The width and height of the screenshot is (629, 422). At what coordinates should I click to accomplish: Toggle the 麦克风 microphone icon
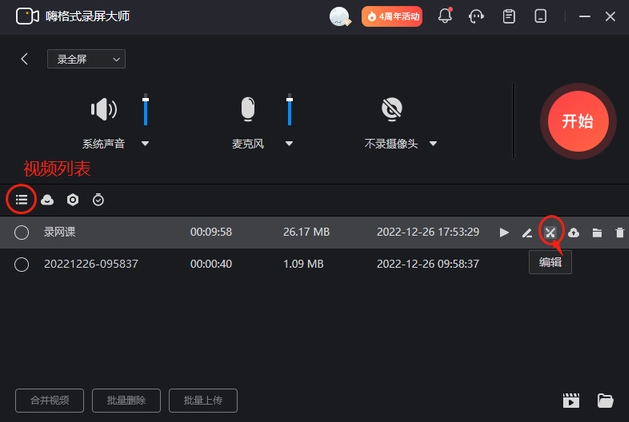point(248,109)
